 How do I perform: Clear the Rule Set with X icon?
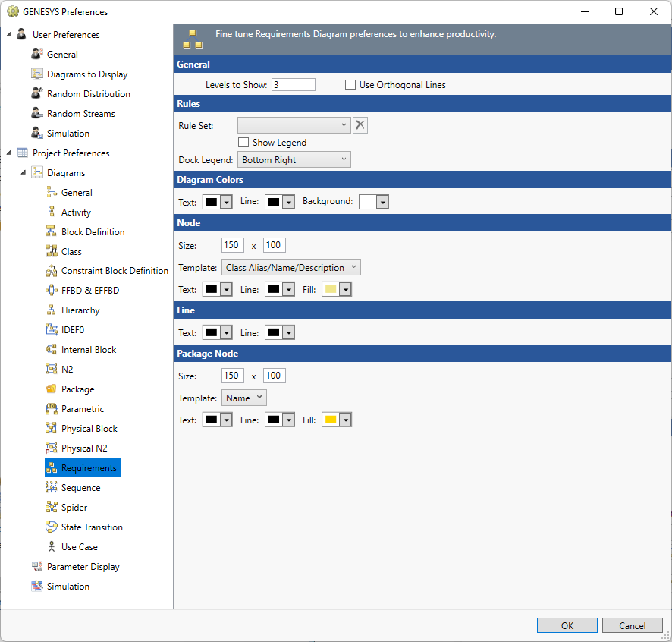pos(360,125)
